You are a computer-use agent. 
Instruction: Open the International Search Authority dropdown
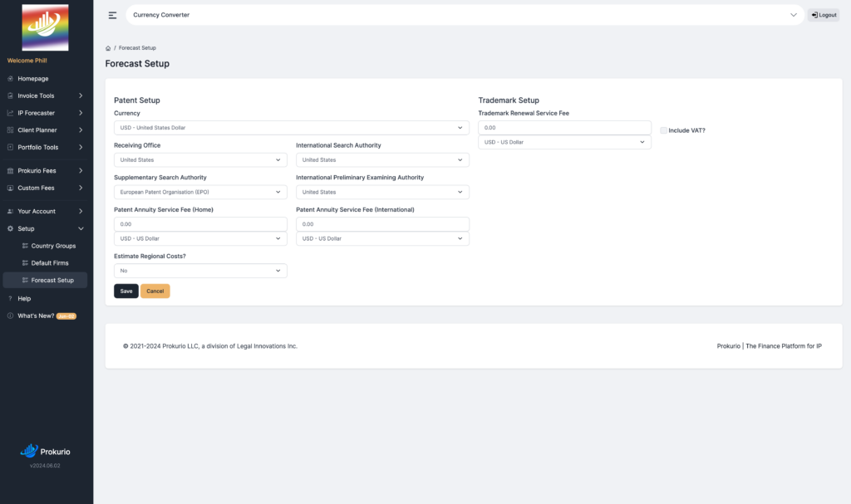[382, 160]
